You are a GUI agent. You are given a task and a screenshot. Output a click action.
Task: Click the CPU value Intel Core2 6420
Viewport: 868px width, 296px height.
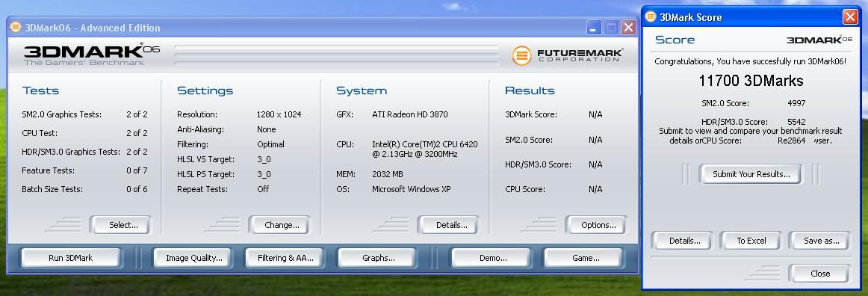point(424,149)
